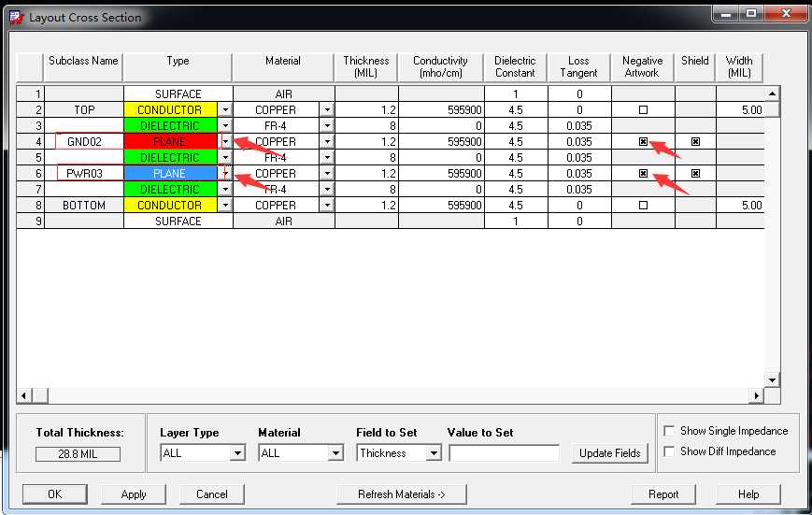This screenshot has width=812, height=515.
Task: Click the PWR03 subclass name cell
Action: pyautogui.click(x=84, y=173)
